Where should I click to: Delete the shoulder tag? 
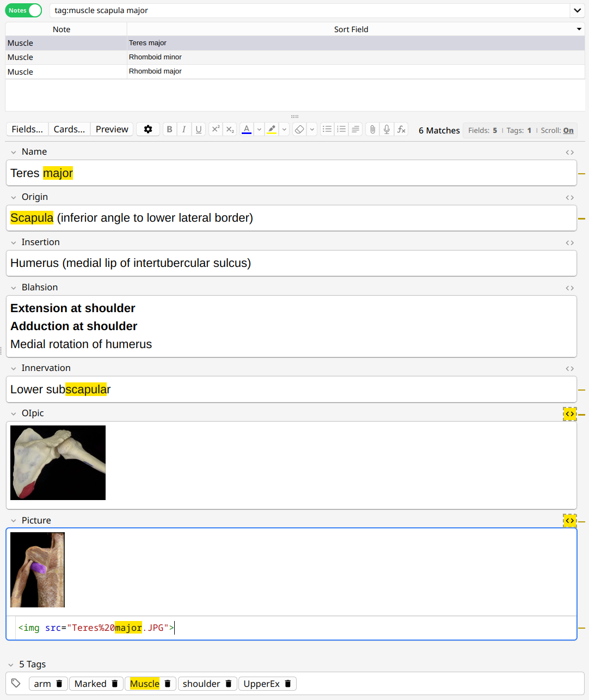229,684
